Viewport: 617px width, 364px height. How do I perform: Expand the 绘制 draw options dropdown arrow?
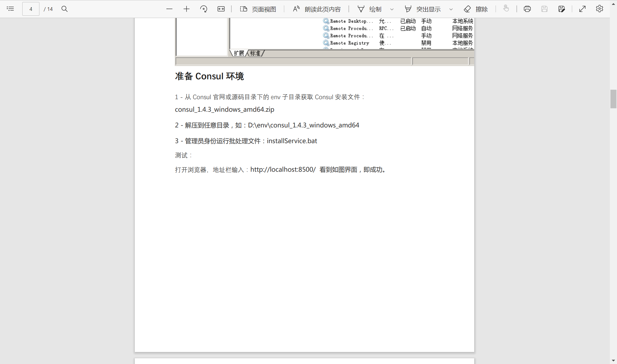click(x=392, y=9)
